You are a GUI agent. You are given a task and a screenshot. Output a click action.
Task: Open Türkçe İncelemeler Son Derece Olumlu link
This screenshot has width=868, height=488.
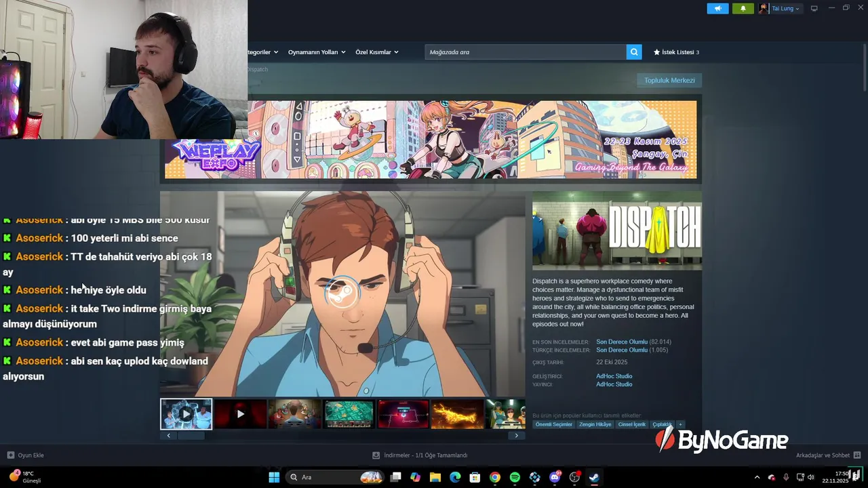(622, 350)
